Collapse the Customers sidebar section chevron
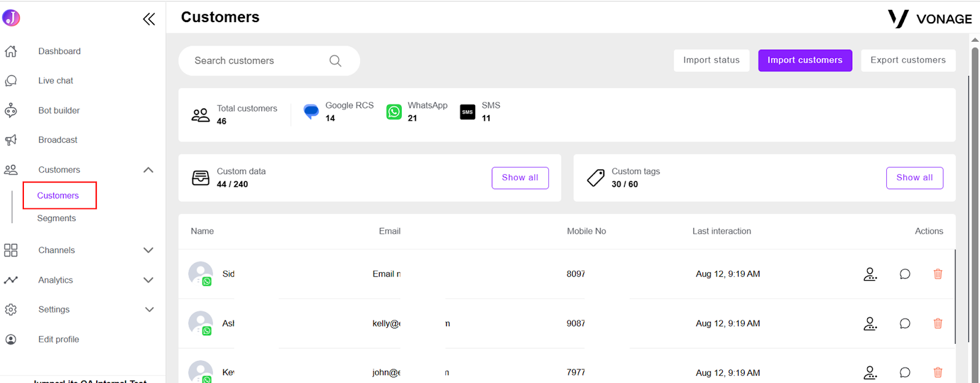Image resolution: width=980 pixels, height=383 pixels. click(x=148, y=170)
